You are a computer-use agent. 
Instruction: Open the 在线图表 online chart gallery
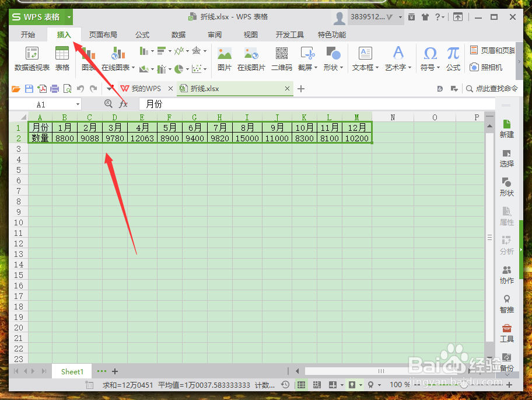(118, 59)
